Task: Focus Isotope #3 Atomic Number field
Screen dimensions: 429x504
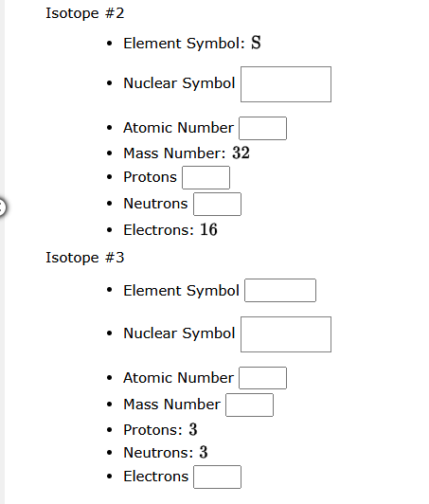Action: coord(262,378)
